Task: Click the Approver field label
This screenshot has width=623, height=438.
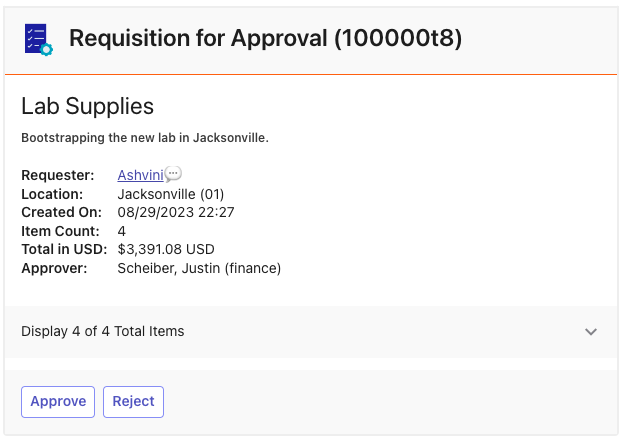Action: click(54, 268)
